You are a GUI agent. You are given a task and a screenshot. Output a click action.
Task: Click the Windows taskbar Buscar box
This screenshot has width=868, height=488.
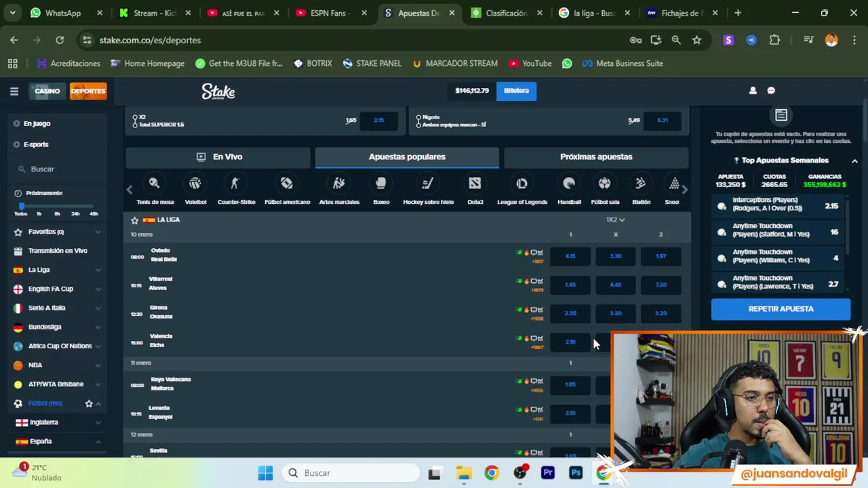[351, 472]
